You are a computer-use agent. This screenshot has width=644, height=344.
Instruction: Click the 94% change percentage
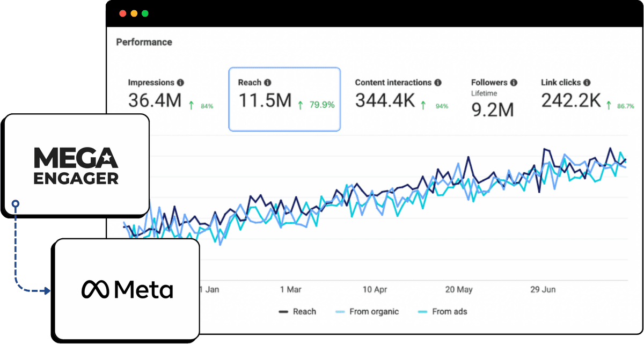(442, 106)
